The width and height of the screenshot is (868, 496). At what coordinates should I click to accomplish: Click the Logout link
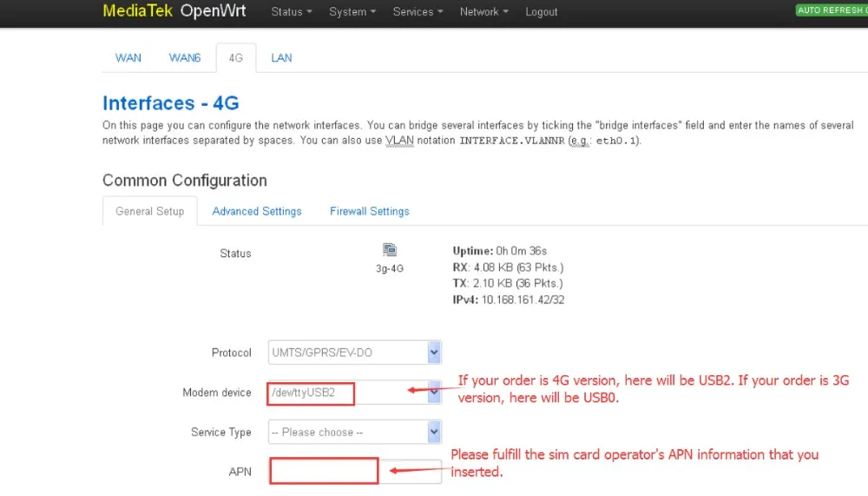click(541, 11)
